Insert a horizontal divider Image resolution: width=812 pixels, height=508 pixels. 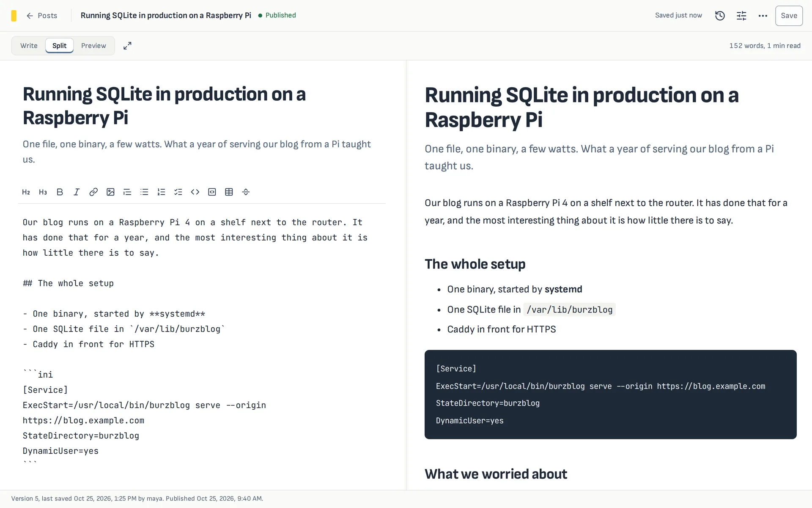[246, 192]
